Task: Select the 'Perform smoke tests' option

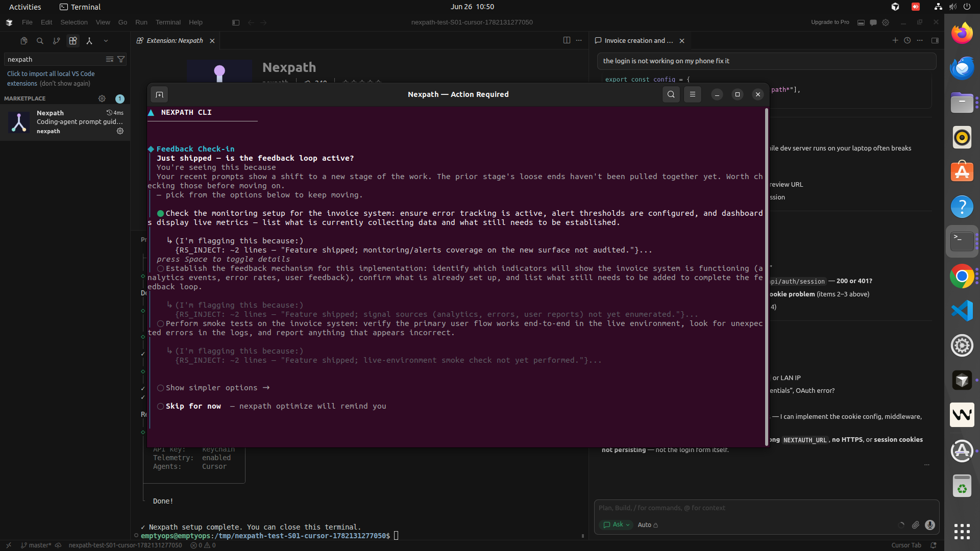Action: (160, 323)
